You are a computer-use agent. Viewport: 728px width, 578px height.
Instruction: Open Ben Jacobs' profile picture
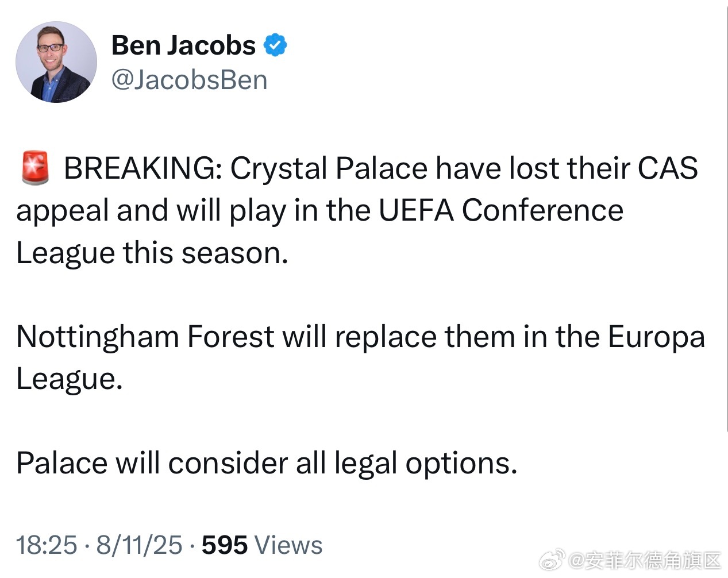(x=56, y=62)
